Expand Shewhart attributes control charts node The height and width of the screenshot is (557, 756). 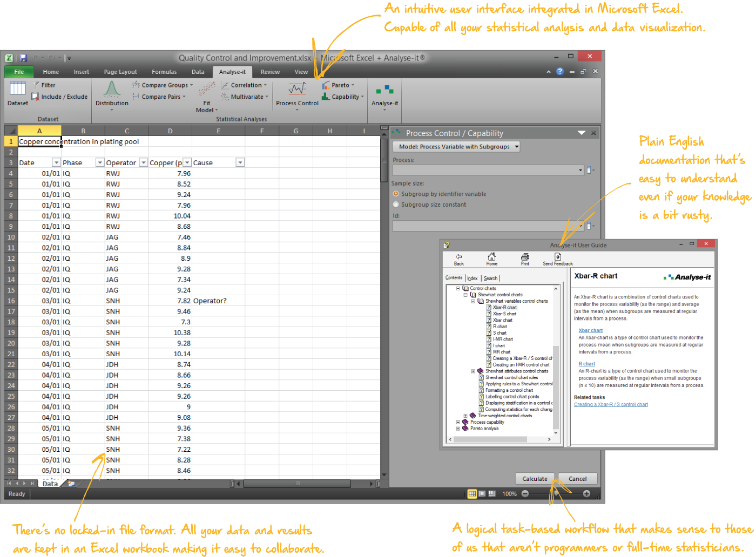[473, 371]
